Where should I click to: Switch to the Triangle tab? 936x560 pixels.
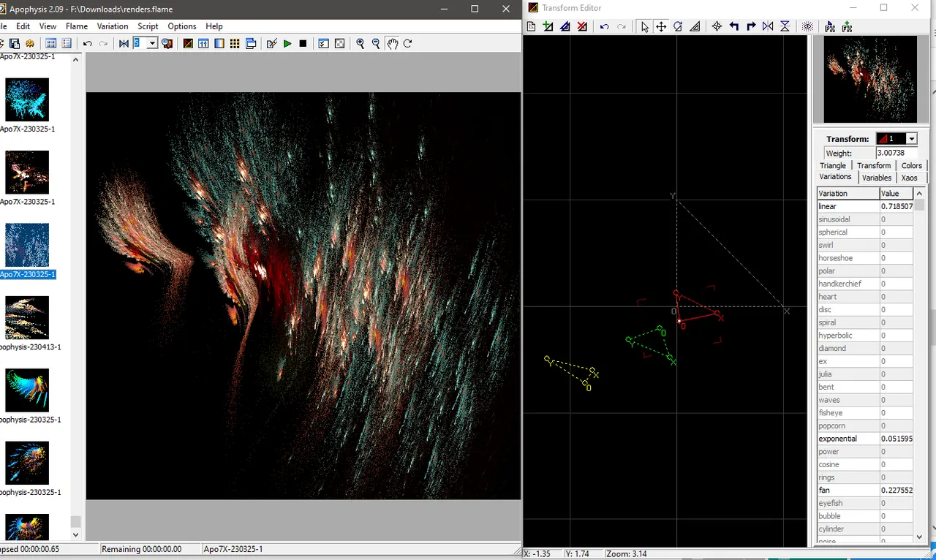833,165
